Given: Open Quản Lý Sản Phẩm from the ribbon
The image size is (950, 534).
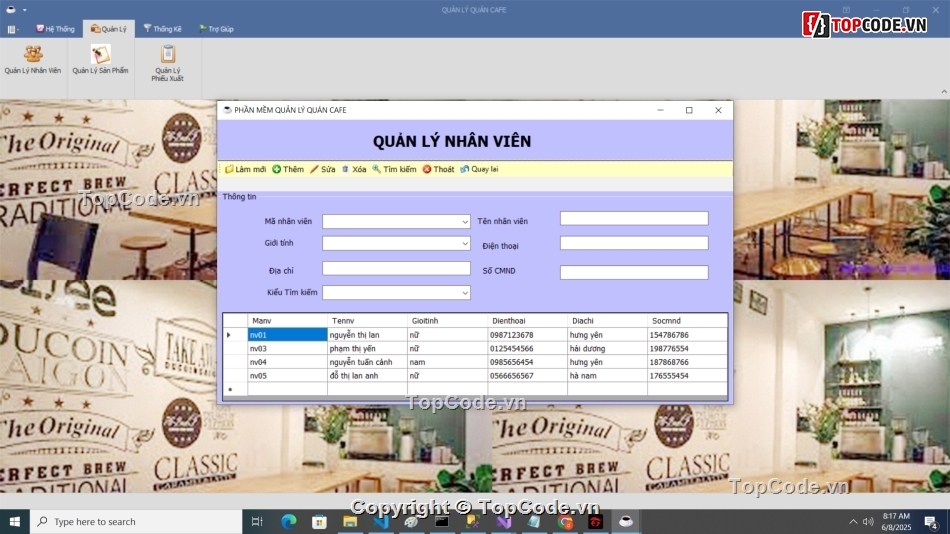Looking at the screenshot, I should pyautogui.click(x=100, y=60).
